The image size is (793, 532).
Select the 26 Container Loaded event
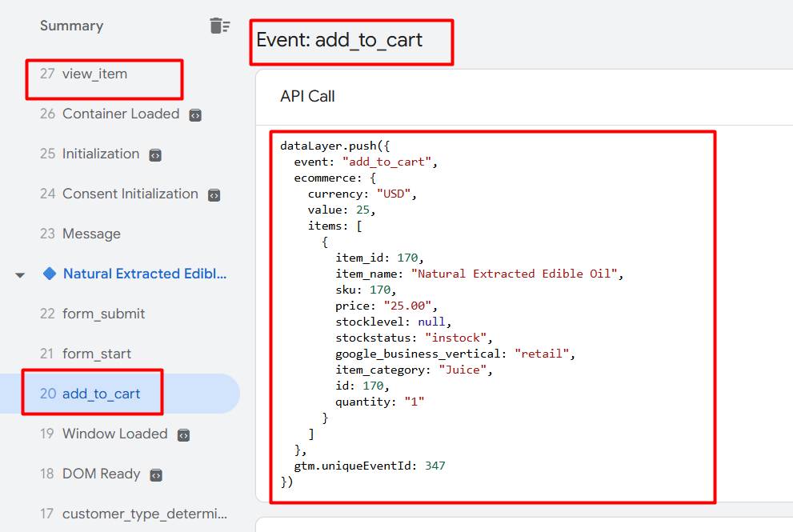[120, 114]
